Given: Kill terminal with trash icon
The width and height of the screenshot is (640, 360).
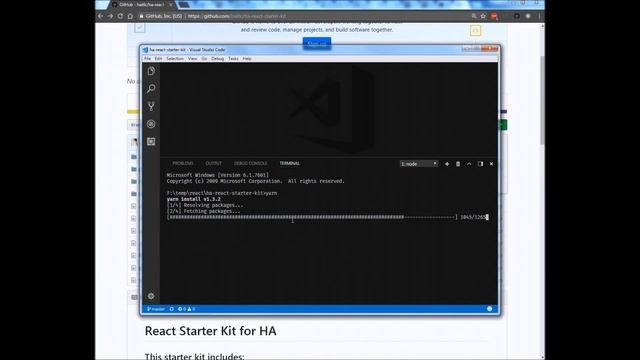Looking at the screenshot, I should (458, 164).
